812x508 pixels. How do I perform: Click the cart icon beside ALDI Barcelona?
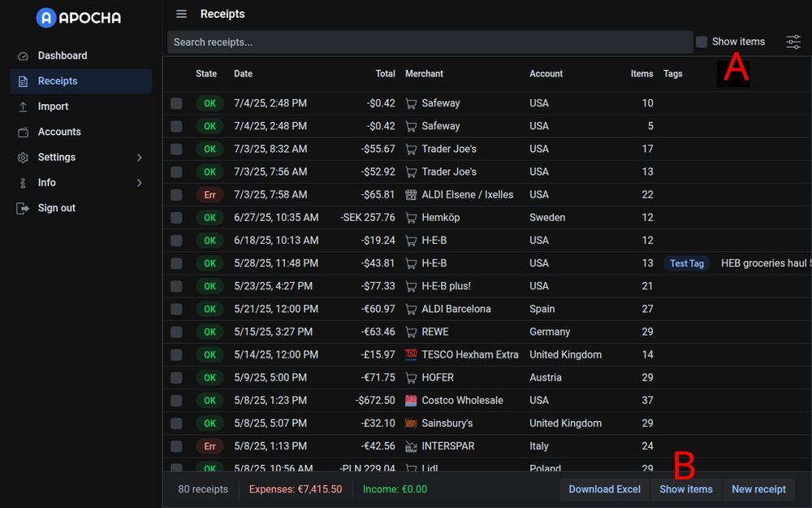click(x=411, y=309)
